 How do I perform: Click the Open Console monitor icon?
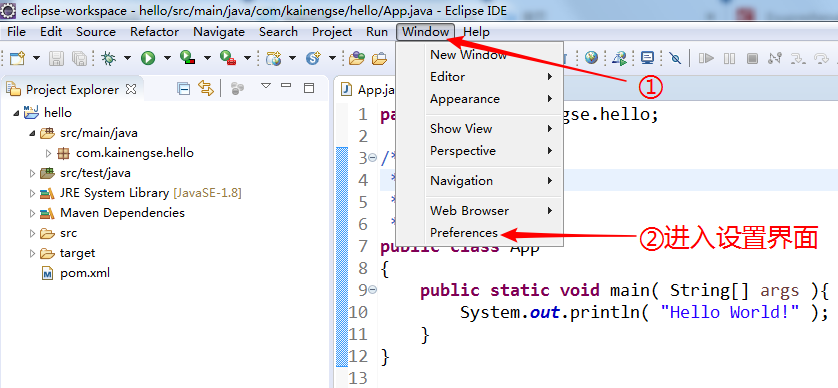point(648,58)
